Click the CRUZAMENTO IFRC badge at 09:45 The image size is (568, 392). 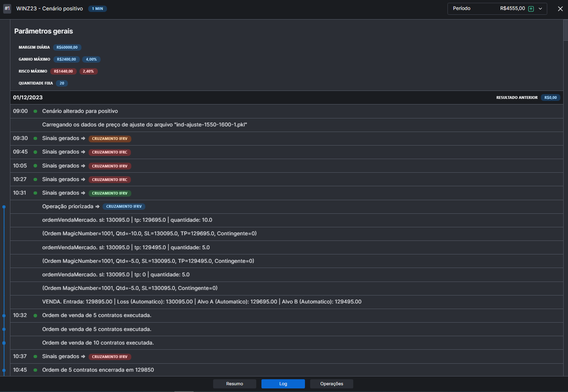coord(110,152)
